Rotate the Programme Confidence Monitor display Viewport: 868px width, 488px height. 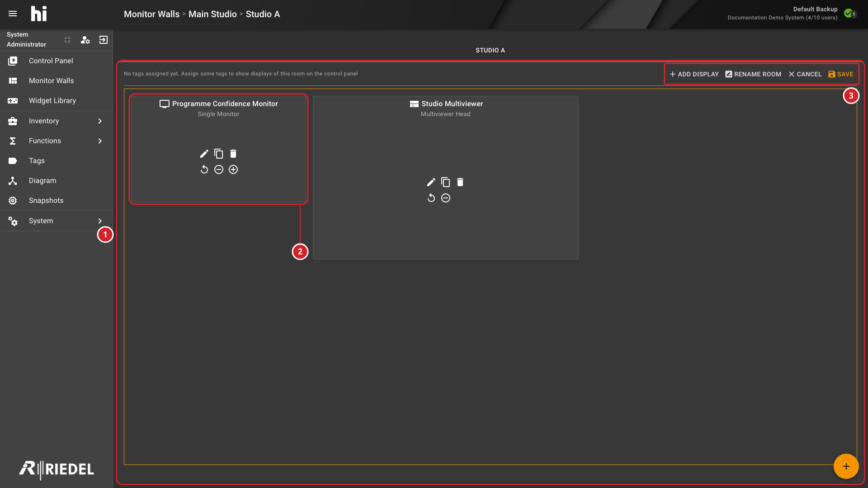(204, 169)
